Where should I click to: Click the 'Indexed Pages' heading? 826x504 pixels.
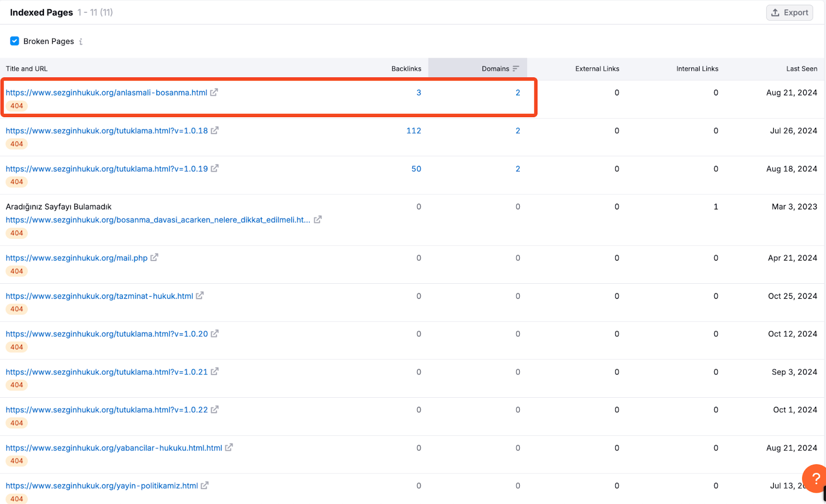coord(41,12)
